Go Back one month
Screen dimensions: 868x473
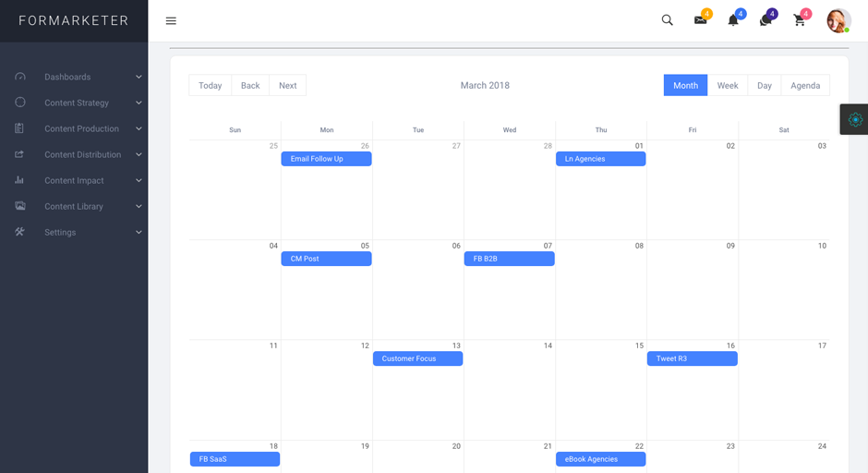coord(250,85)
